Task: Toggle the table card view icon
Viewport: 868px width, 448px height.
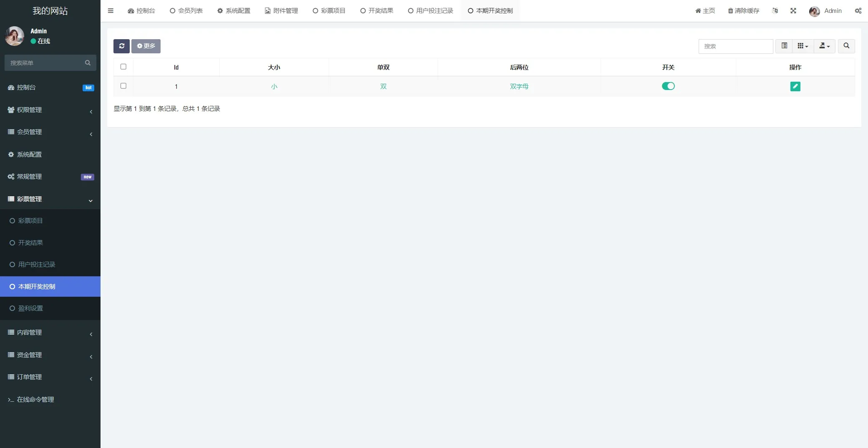Action: [784, 46]
